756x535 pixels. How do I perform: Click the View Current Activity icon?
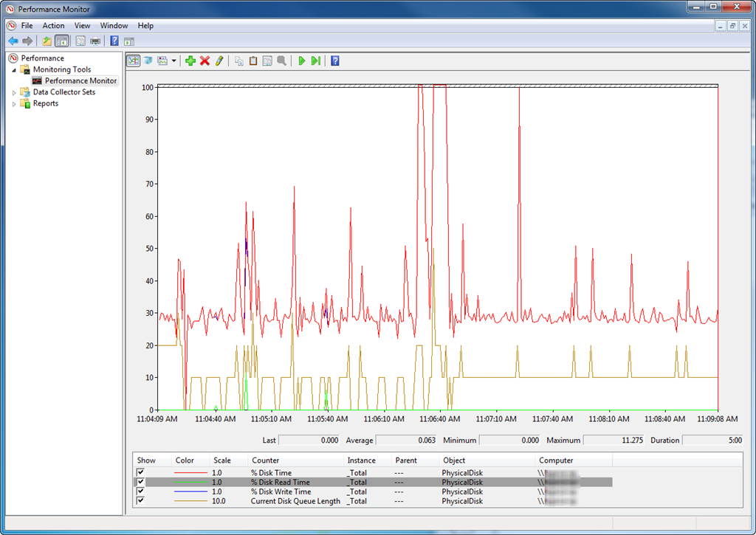coord(134,61)
